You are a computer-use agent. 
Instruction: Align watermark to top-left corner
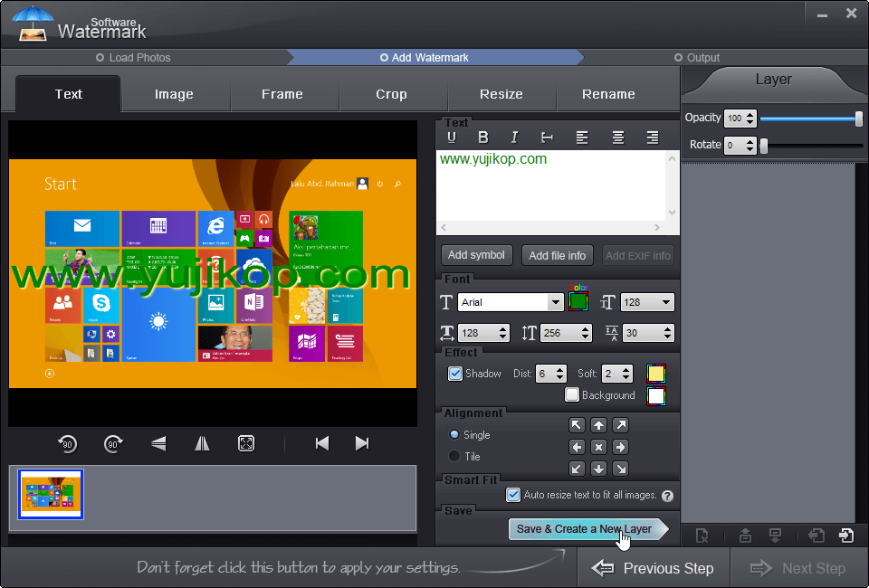pyautogui.click(x=577, y=425)
